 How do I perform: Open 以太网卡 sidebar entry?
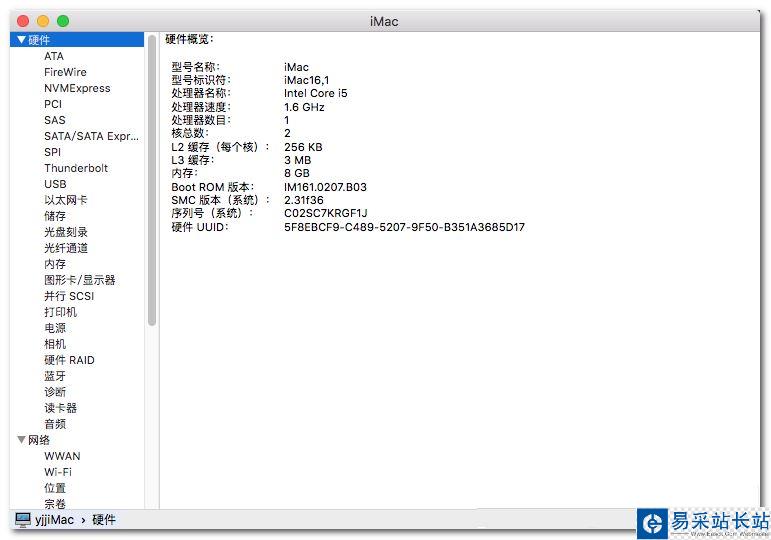[65, 200]
